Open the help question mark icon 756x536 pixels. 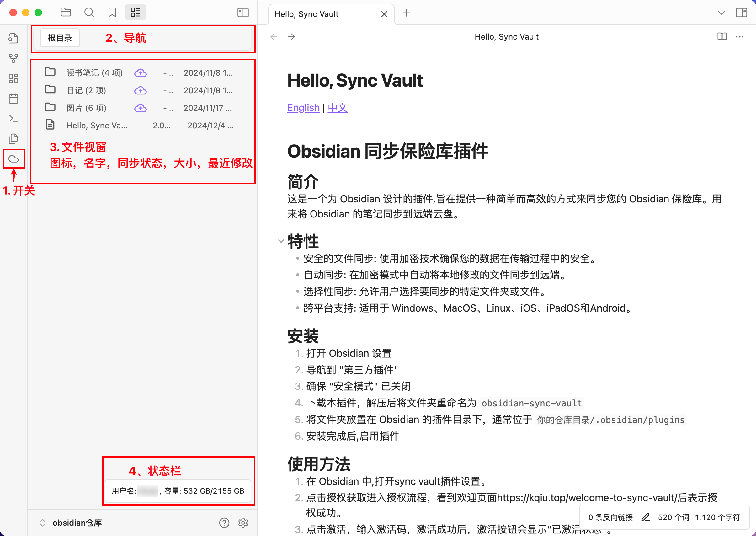[x=224, y=523]
